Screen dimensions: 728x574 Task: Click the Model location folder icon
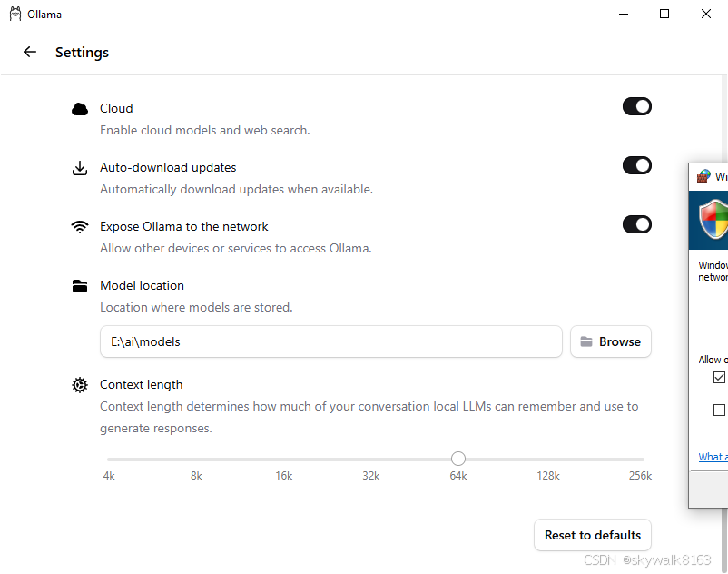(80, 286)
